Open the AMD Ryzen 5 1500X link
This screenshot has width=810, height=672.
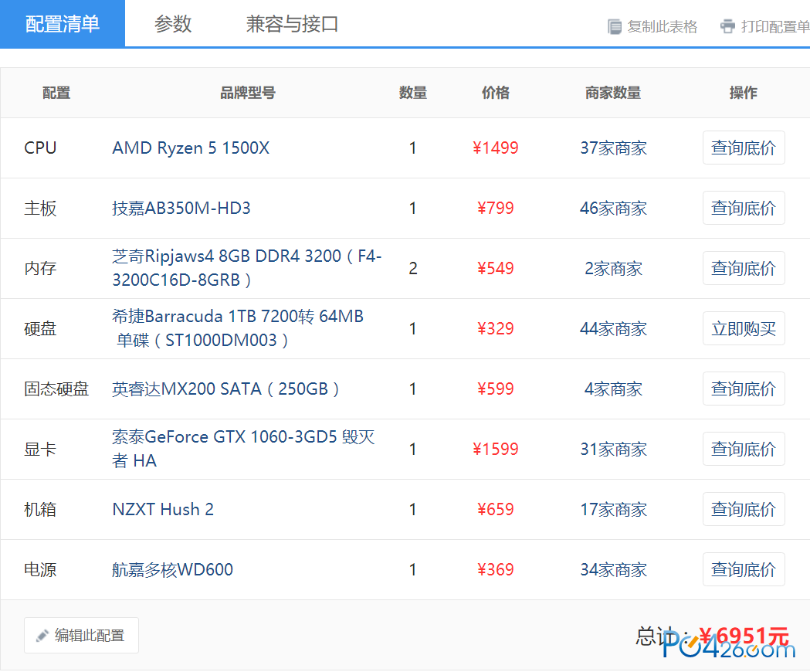pos(191,148)
